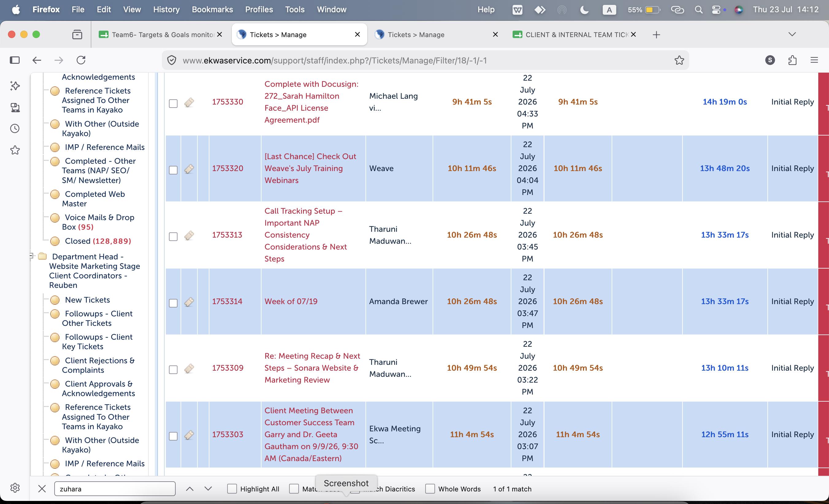Screen dimensions: 829x504
Task: Open the Profiles menu in menu bar
Action: [259, 10]
